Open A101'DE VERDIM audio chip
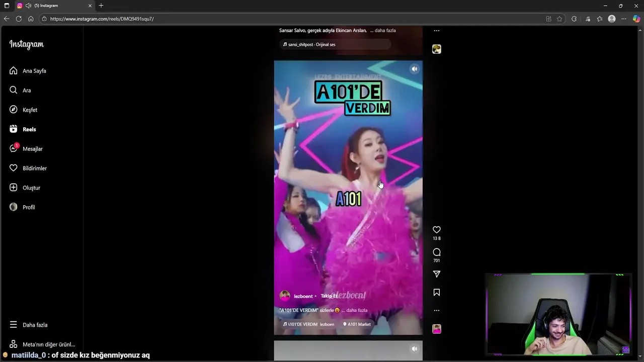 (308, 324)
